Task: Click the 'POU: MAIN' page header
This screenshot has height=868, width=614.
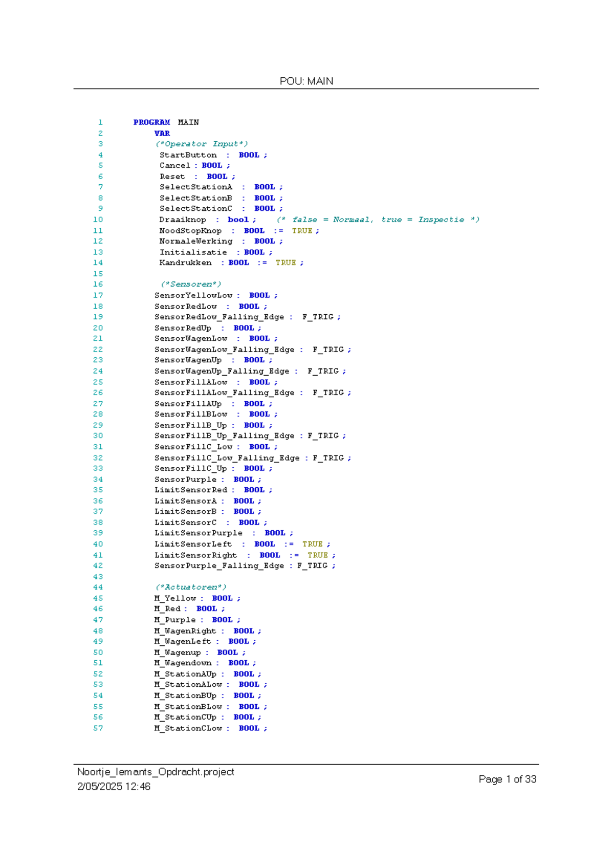Action: [x=306, y=81]
